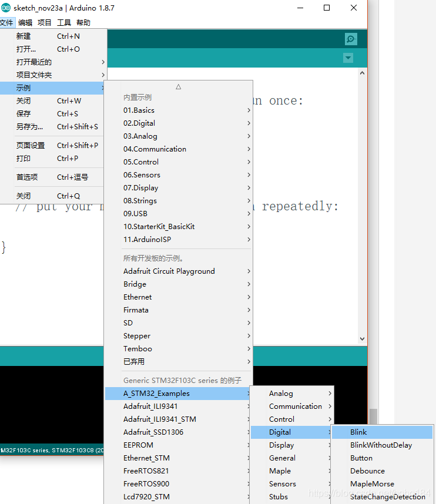Expand the 01.Basics examples submenu
Viewport: 436px width, 504px height.
click(139, 110)
